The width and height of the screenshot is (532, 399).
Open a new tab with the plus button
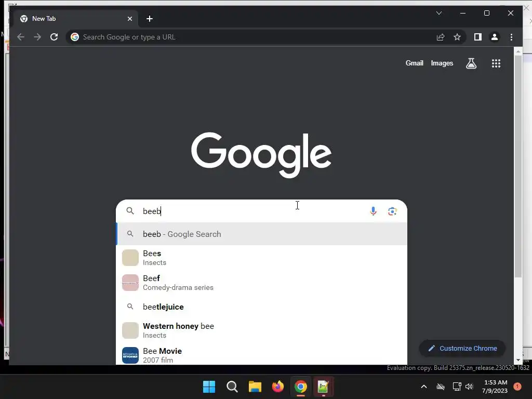[150, 19]
